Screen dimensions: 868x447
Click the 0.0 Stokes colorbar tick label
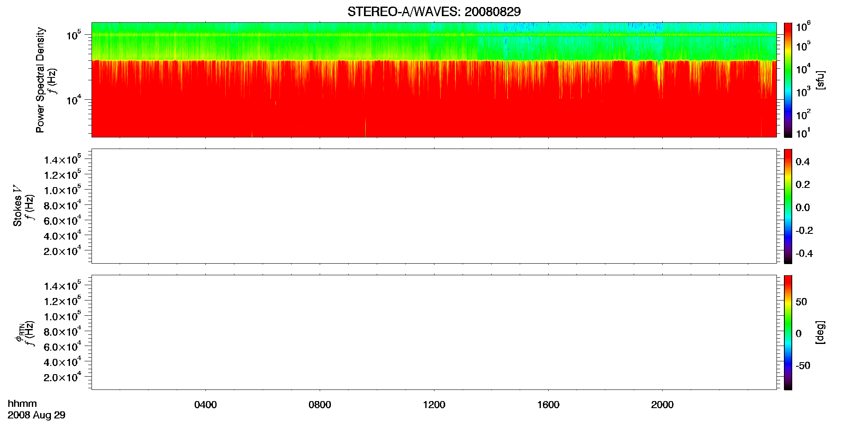point(803,208)
